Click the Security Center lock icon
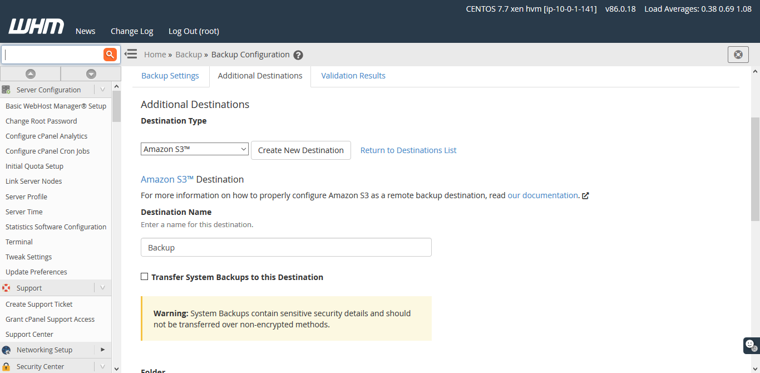Image resolution: width=760 pixels, height=373 pixels. pyautogui.click(x=6, y=367)
